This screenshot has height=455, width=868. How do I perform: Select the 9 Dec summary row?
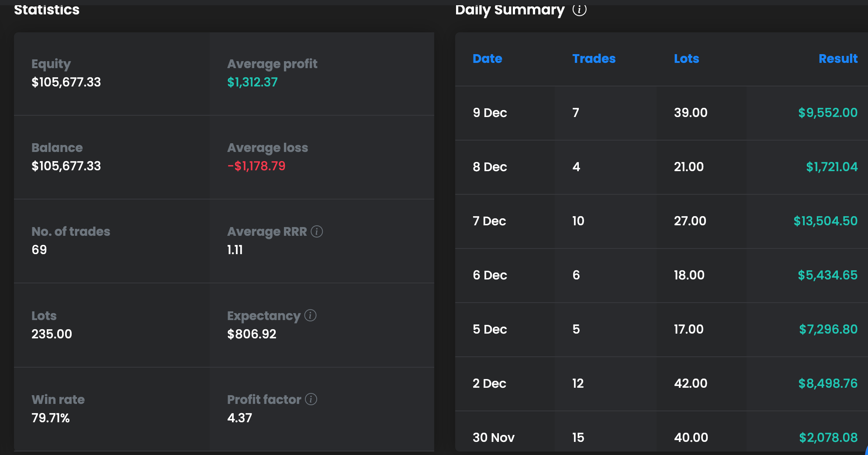[x=490, y=113]
